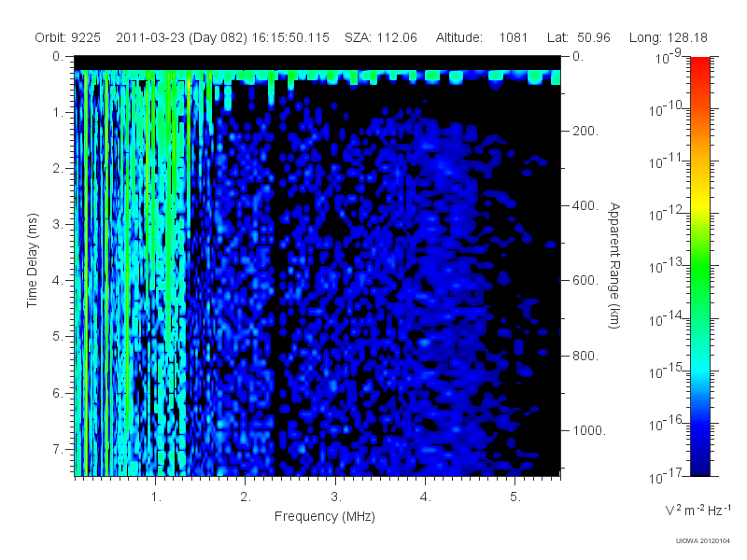The height and width of the screenshot is (560, 747).
Task: Click the 5. tick label on frequency axis
Action: [515, 497]
